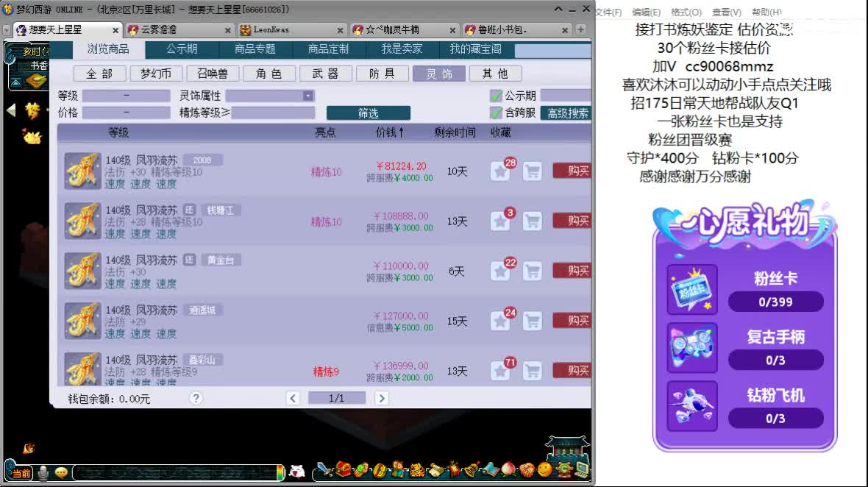
Task: Open the 帮助(H) menu
Action: pos(765,13)
